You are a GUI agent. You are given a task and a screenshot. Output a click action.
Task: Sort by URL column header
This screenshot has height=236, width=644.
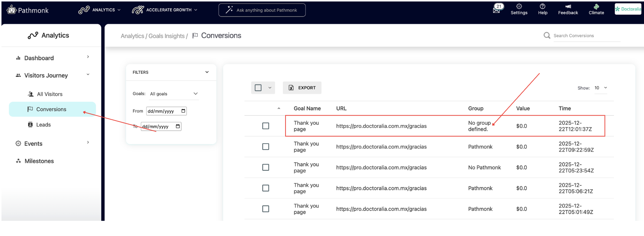[x=341, y=109]
